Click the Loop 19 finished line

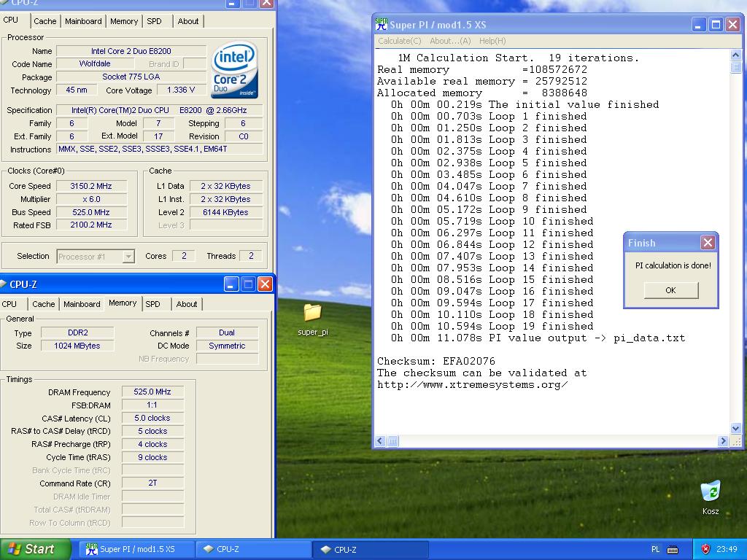coord(492,327)
